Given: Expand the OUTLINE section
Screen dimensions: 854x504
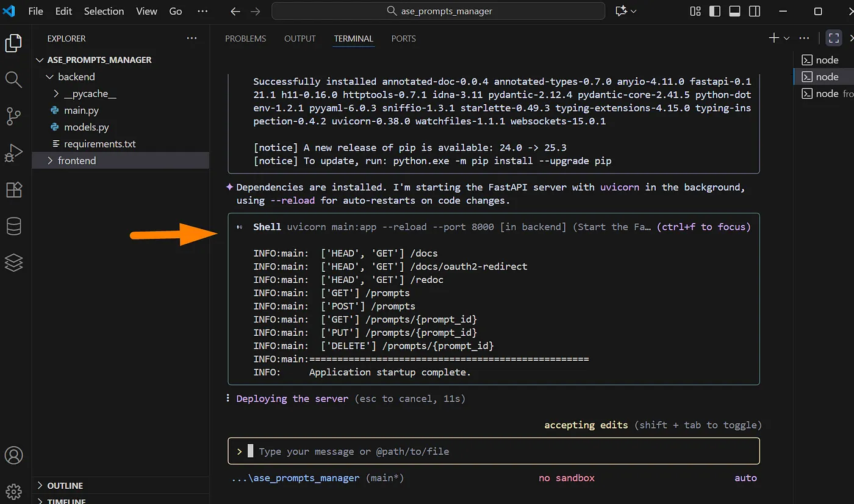Looking at the screenshot, I should [65, 486].
